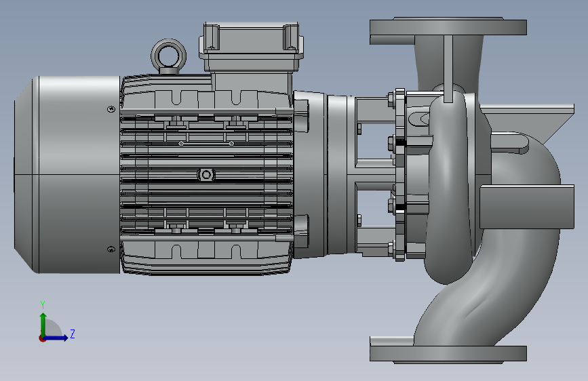
Task: Select the bottom pipe flange of the pump
Action: point(448,353)
